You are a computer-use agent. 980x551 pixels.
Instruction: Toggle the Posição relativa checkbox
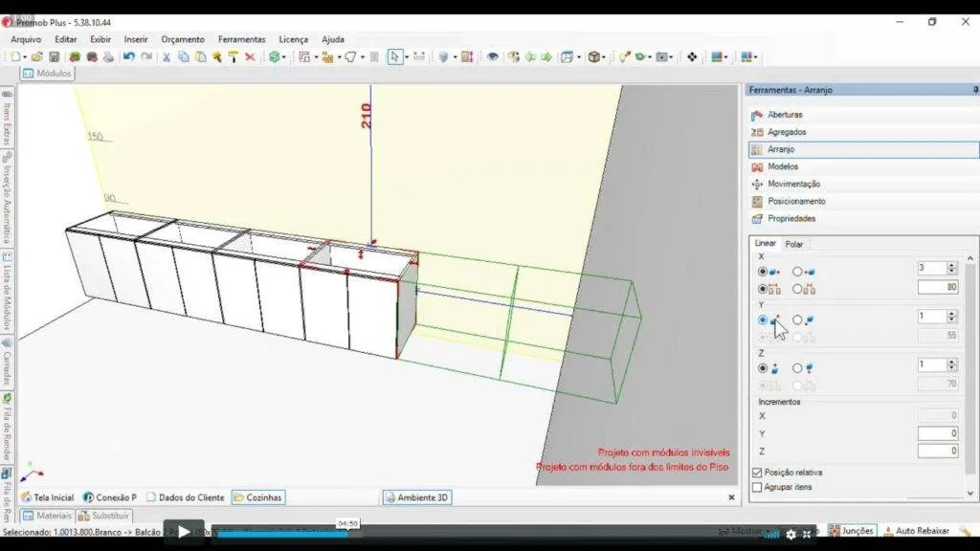757,473
